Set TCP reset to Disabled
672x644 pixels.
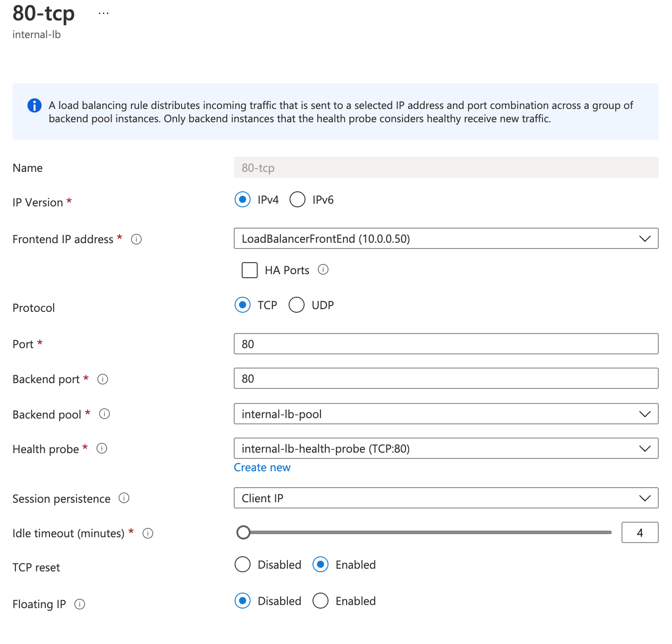tap(243, 564)
